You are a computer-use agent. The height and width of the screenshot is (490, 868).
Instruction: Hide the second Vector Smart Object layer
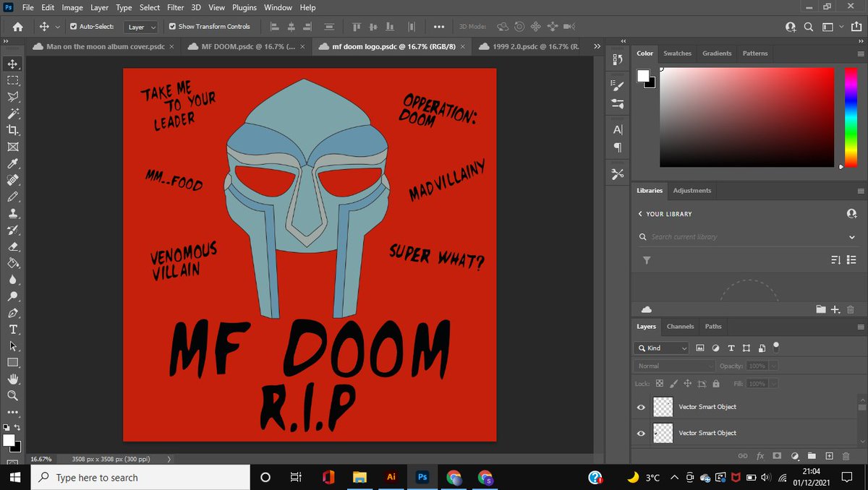(x=641, y=433)
